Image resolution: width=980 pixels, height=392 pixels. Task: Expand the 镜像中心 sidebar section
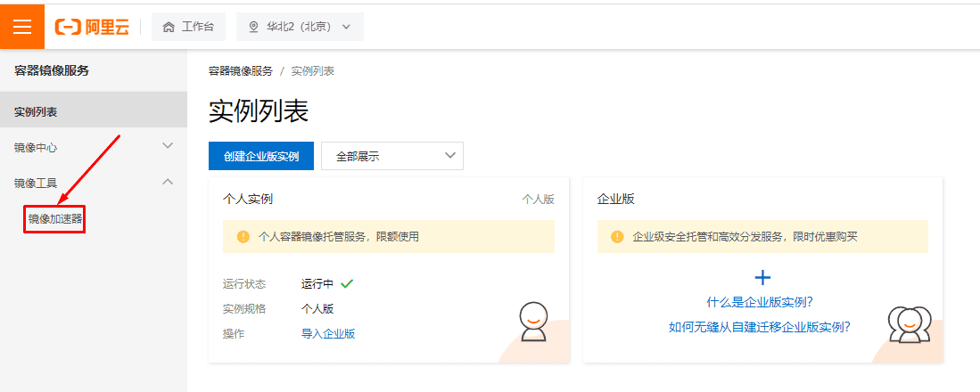(x=94, y=147)
